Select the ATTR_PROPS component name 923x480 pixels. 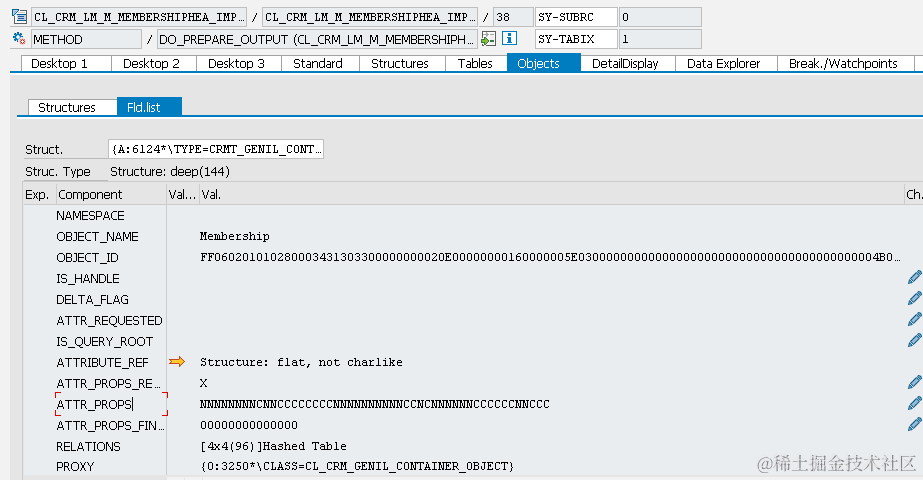pos(94,404)
